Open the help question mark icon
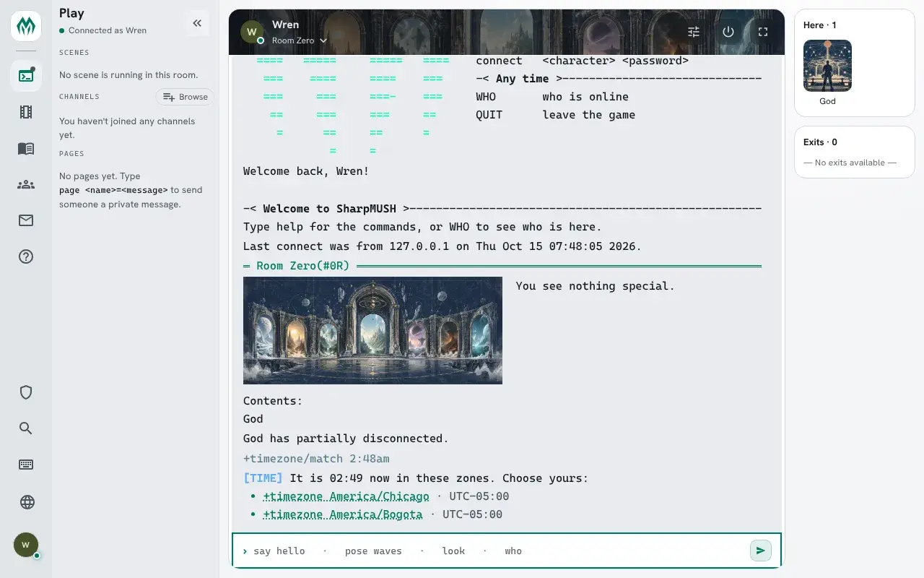The width and height of the screenshot is (924, 578). click(26, 256)
